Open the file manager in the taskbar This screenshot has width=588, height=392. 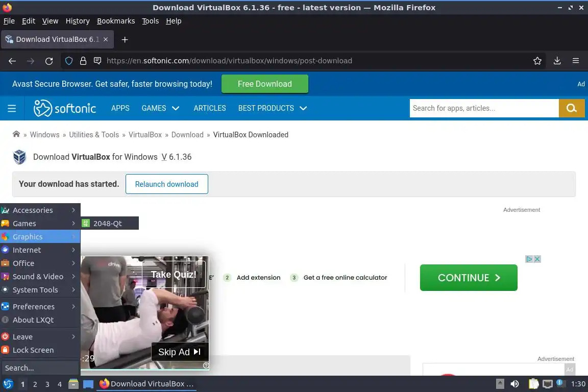tap(73, 384)
